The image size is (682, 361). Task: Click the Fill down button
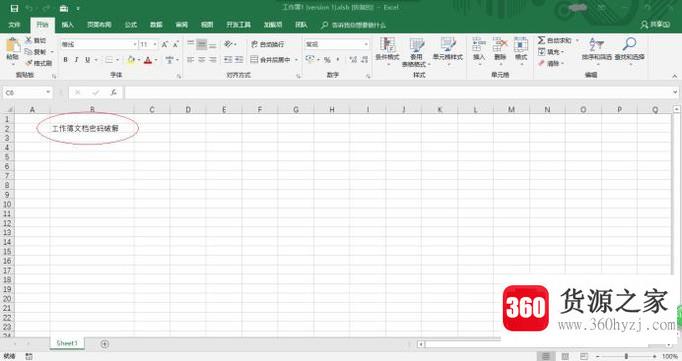[551, 52]
